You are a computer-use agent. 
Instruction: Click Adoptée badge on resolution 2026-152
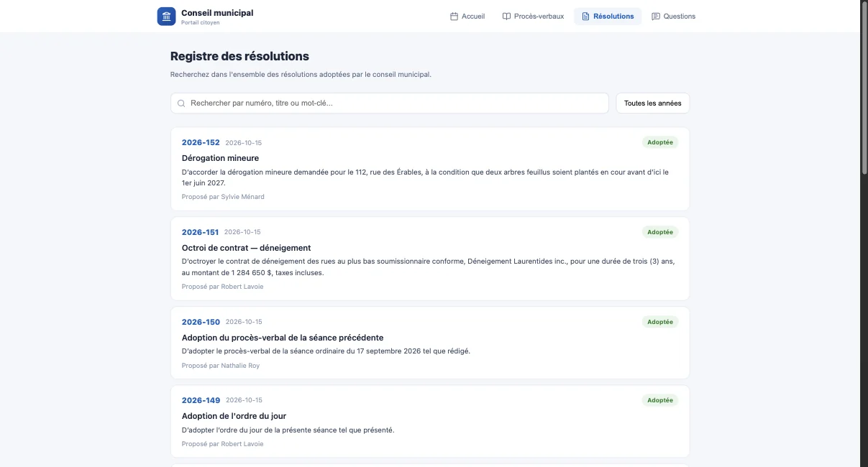pos(660,142)
